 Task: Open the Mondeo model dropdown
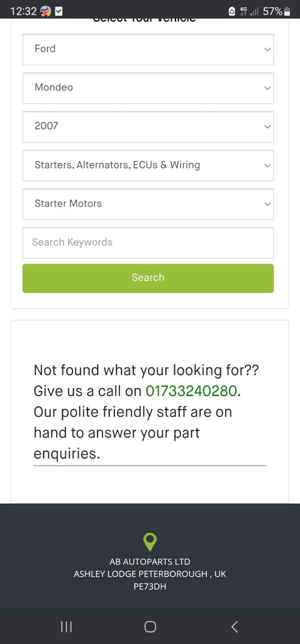(148, 88)
